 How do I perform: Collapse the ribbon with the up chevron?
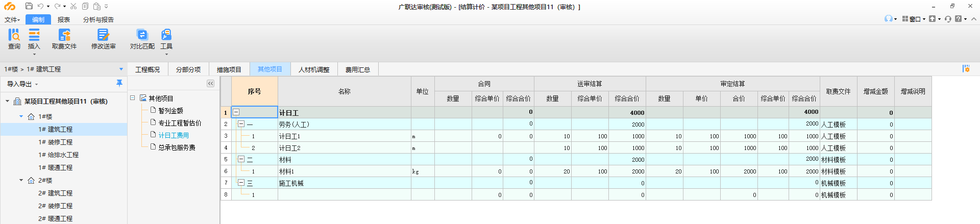pos(973,19)
